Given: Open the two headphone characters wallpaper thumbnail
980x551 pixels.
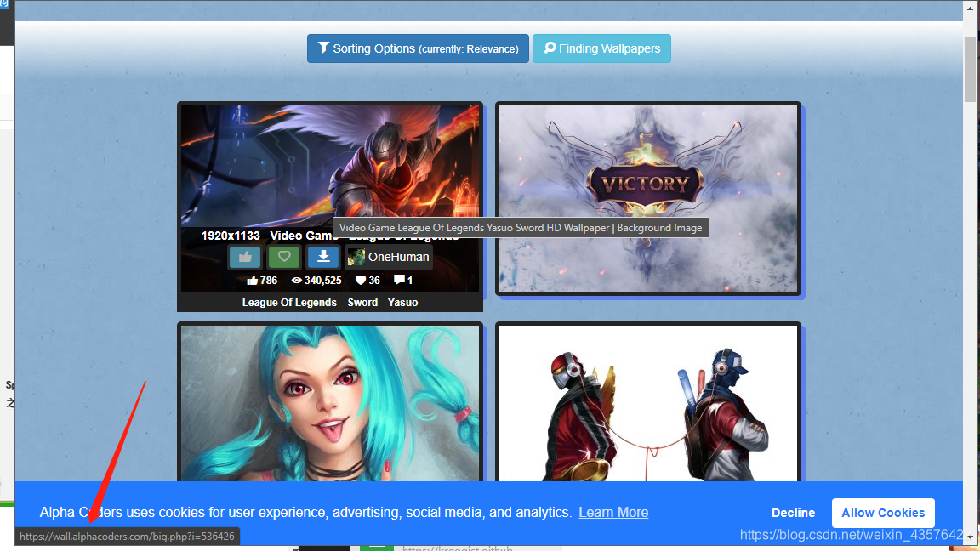Looking at the screenshot, I should (x=648, y=403).
